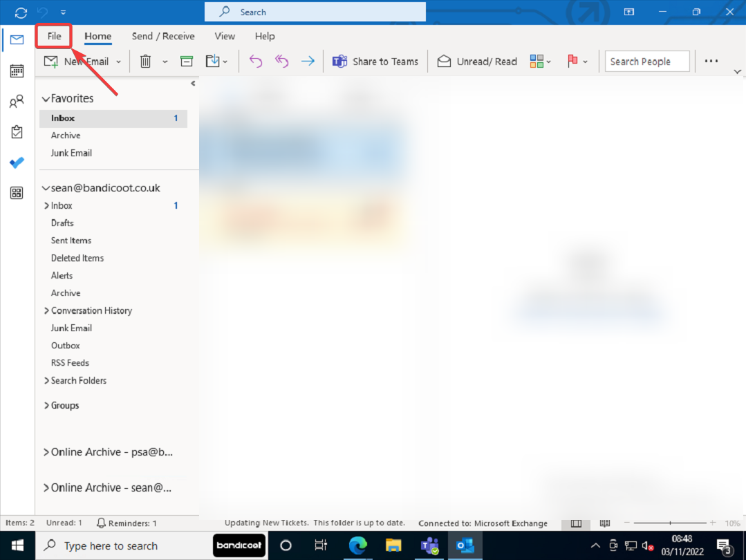Collapse the Favorites section
The height and width of the screenshot is (560, 746).
[46, 98]
